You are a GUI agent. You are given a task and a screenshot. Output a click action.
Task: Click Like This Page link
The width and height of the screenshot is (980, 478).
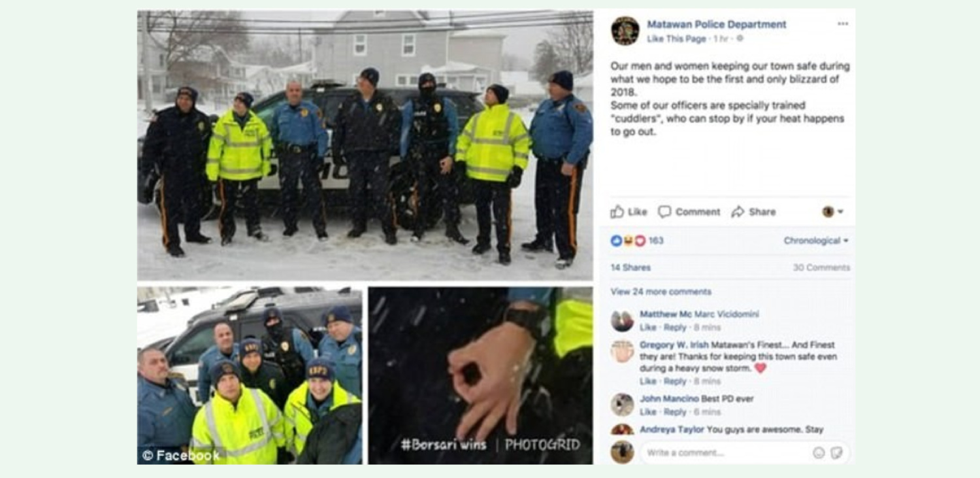(x=676, y=39)
